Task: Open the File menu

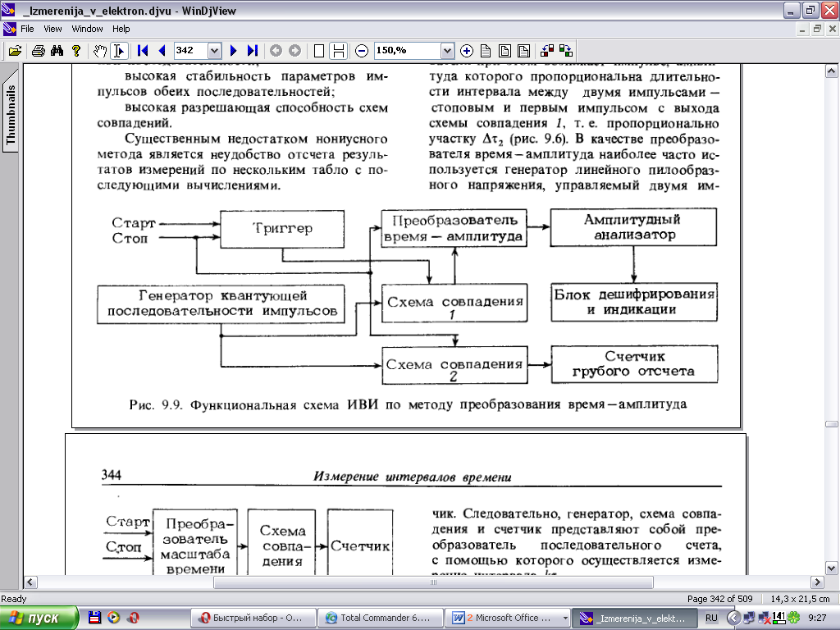Action: point(27,29)
